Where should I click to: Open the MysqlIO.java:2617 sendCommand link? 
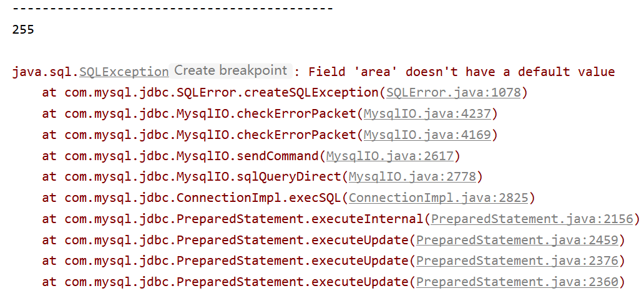390,156
